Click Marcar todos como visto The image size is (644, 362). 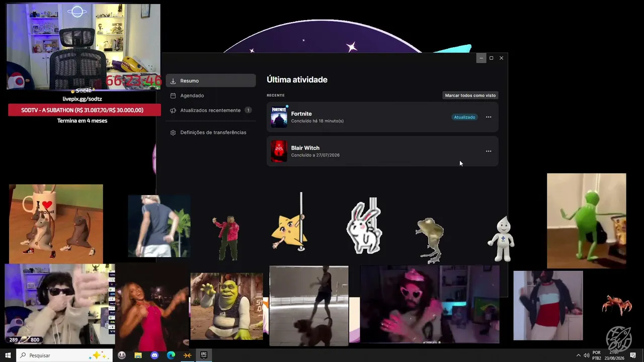click(x=470, y=96)
